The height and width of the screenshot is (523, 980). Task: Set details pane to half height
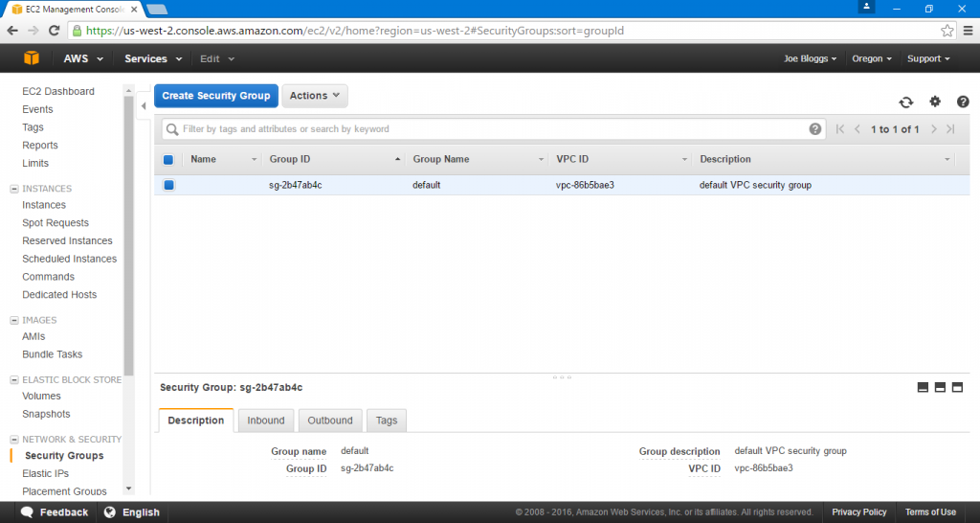coord(940,387)
